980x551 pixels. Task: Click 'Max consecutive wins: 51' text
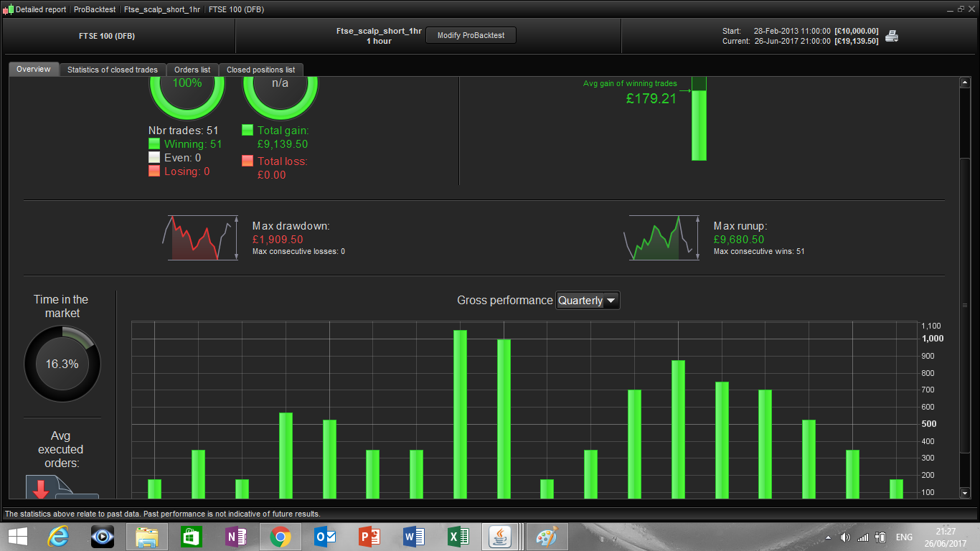[759, 252]
